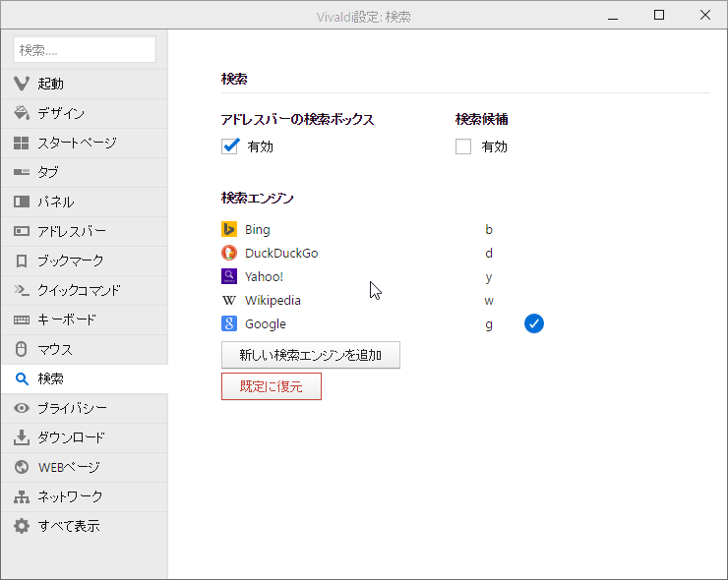The image size is (728, 580).
Task: Click the download icon beside ダウンロード
Action: 22,437
